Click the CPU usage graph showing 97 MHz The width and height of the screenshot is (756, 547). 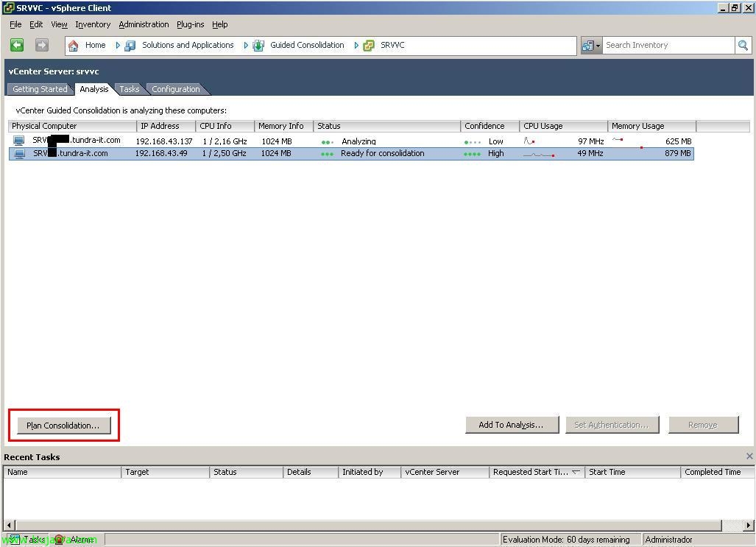point(529,141)
